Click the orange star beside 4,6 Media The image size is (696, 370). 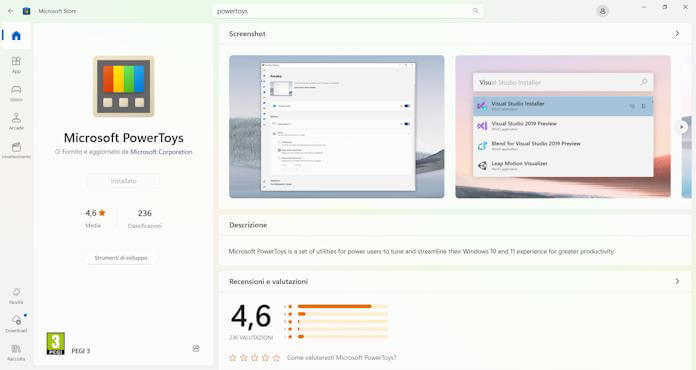pyautogui.click(x=102, y=213)
